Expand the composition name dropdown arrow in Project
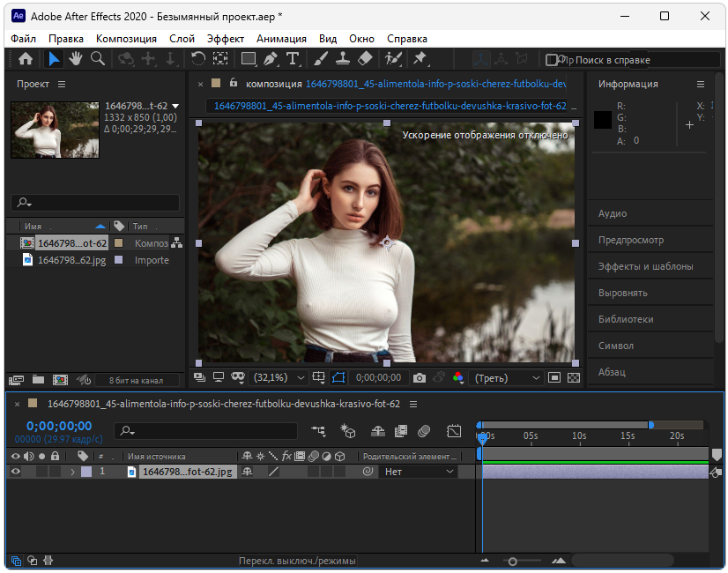This screenshot has width=728, height=573. click(175, 106)
